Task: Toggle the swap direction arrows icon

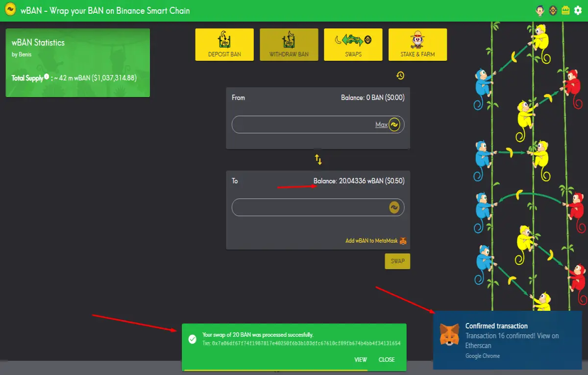Action: click(x=318, y=159)
